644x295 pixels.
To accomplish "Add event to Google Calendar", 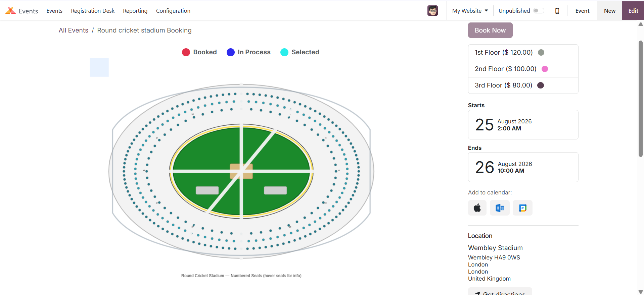I will pyautogui.click(x=522, y=208).
